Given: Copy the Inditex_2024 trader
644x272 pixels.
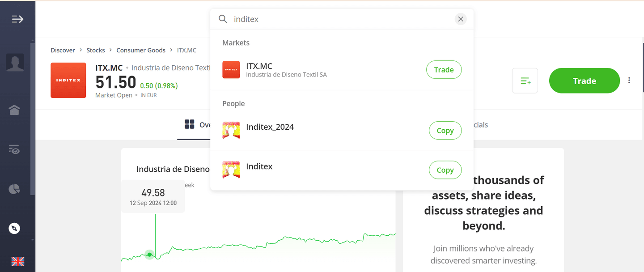Looking at the screenshot, I should pyautogui.click(x=445, y=131).
